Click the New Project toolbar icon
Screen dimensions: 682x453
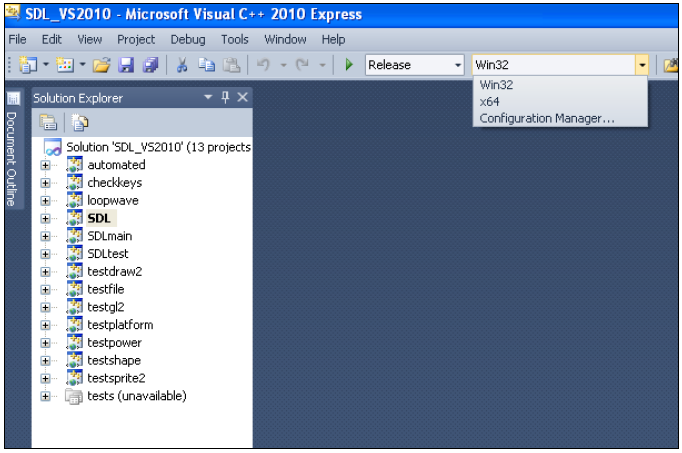pyautogui.click(x=28, y=65)
